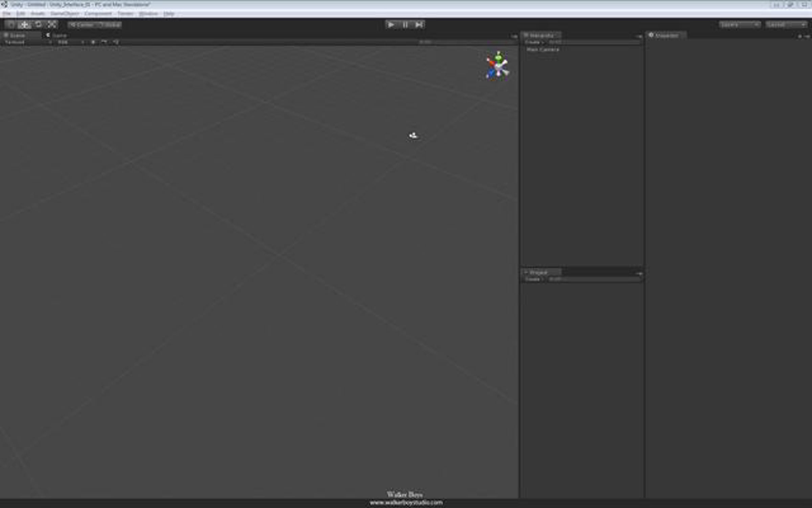Toggle the Inspector lock icon
The height and width of the screenshot is (508, 812).
click(800, 36)
